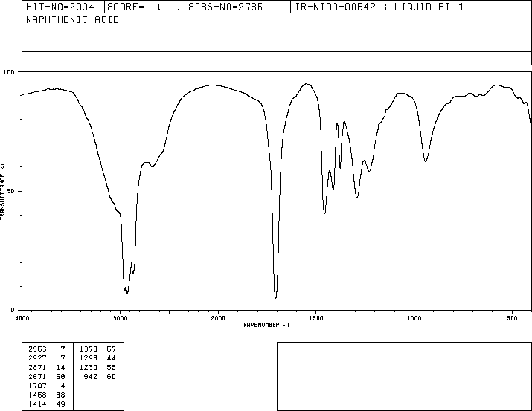This screenshot has height=411, width=532.
Task: Select the WAVENUMBER axis title
Action: click(266, 325)
